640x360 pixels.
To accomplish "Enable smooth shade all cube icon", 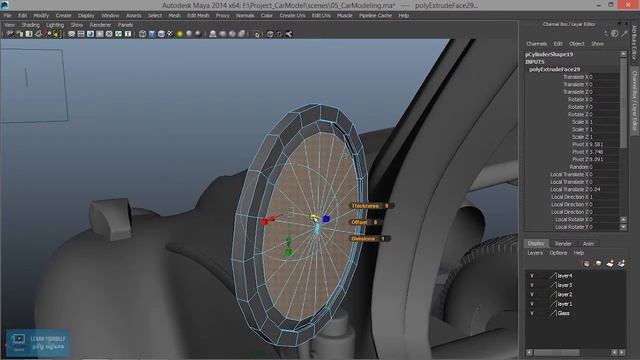I will (152, 34).
